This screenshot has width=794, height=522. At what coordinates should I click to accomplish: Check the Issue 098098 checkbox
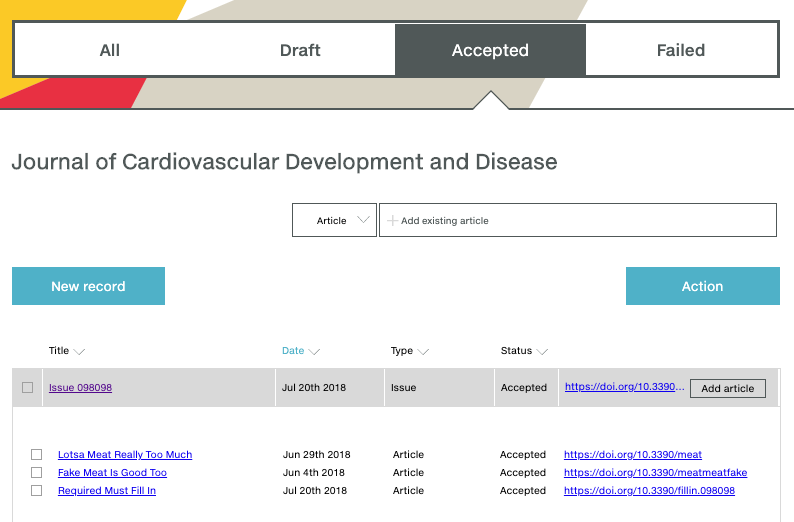tap(28, 388)
